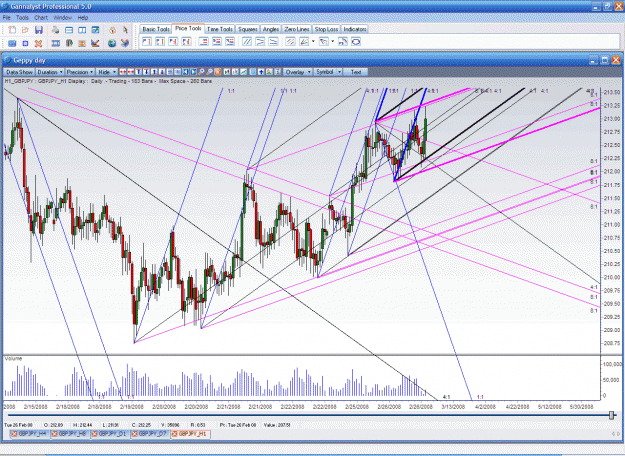This screenshot has width=625, height=456.
Task: Click the globe icon in the main toolbar
Action: click(x=112, y=43)
